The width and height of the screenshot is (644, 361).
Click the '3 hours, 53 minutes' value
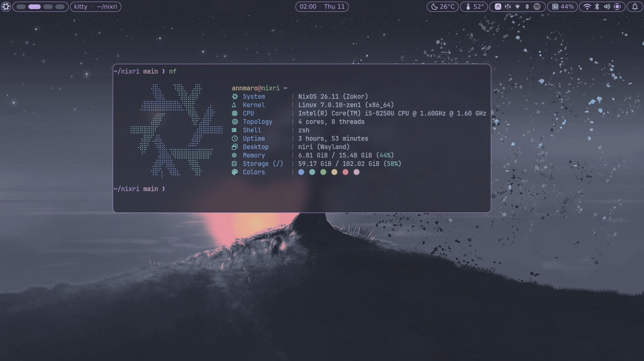click(333, 139)
